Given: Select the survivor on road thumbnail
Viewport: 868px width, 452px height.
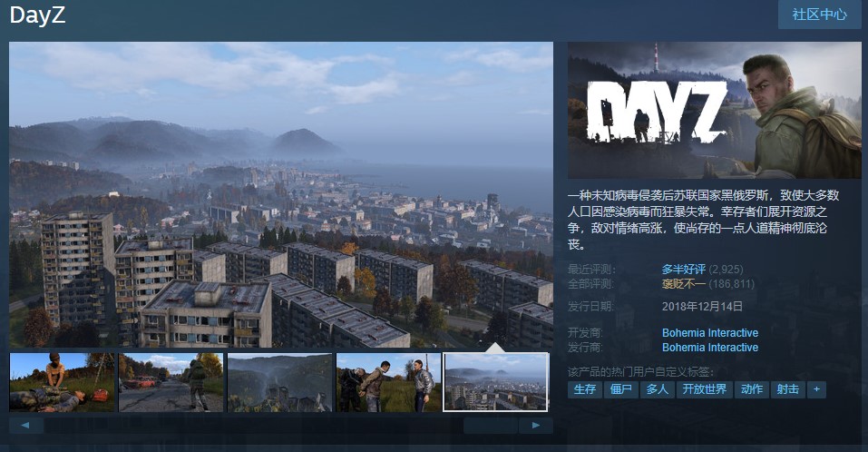Looking at the screenshot, I should point(171,382).
